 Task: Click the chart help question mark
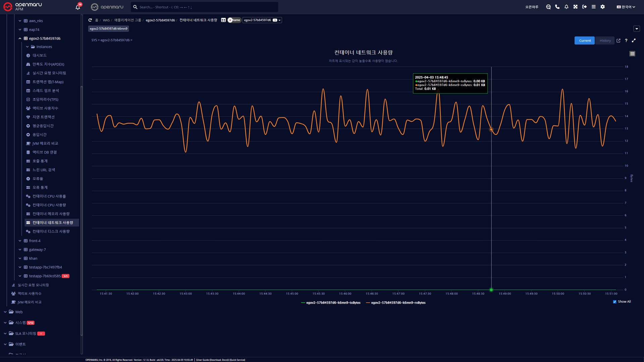626,41
